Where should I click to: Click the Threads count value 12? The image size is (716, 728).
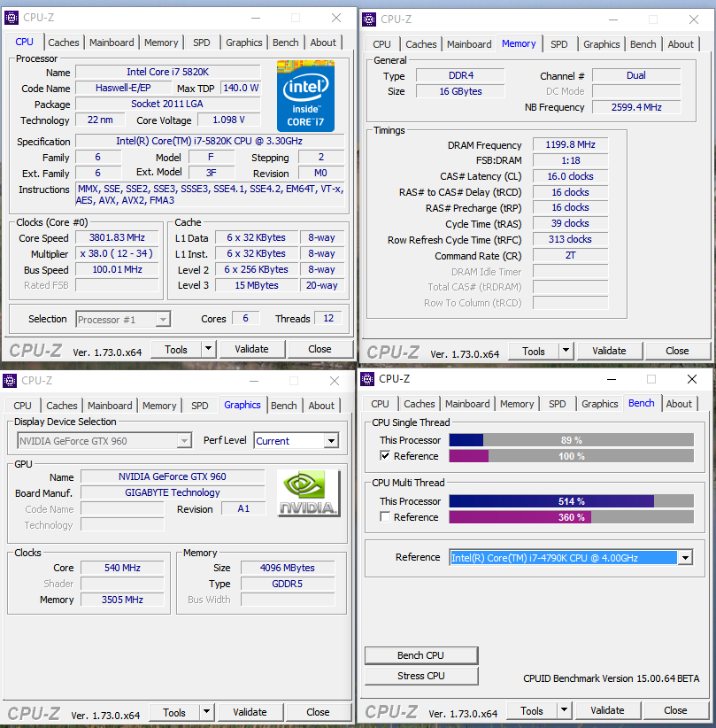[x=328, y=319]
